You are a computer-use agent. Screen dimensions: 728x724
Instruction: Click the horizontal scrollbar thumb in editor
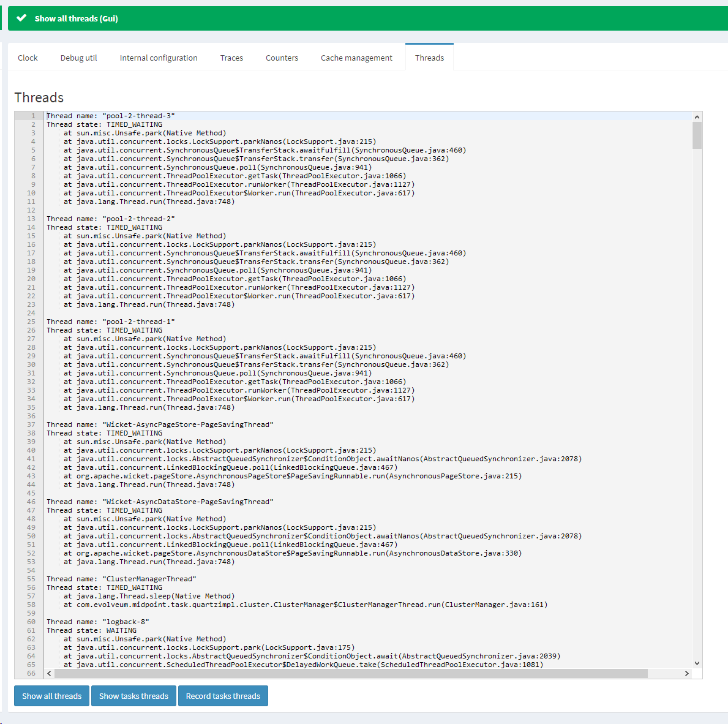[351, 673]
